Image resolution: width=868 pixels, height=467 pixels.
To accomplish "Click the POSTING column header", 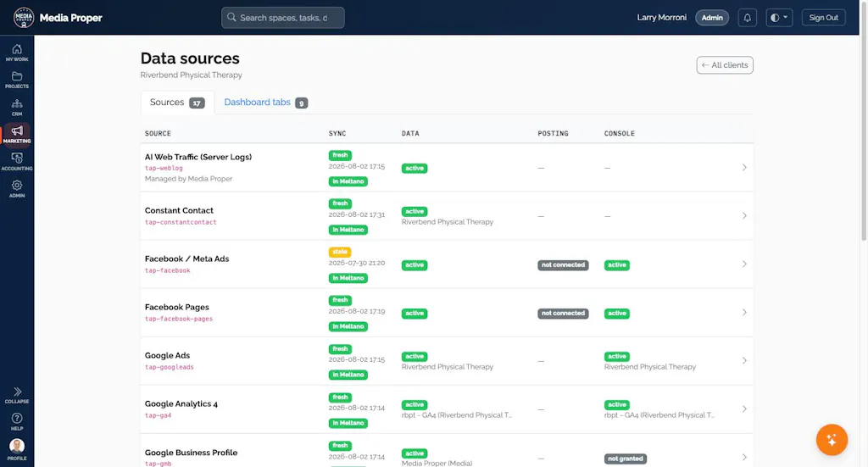I will [553, 133].
